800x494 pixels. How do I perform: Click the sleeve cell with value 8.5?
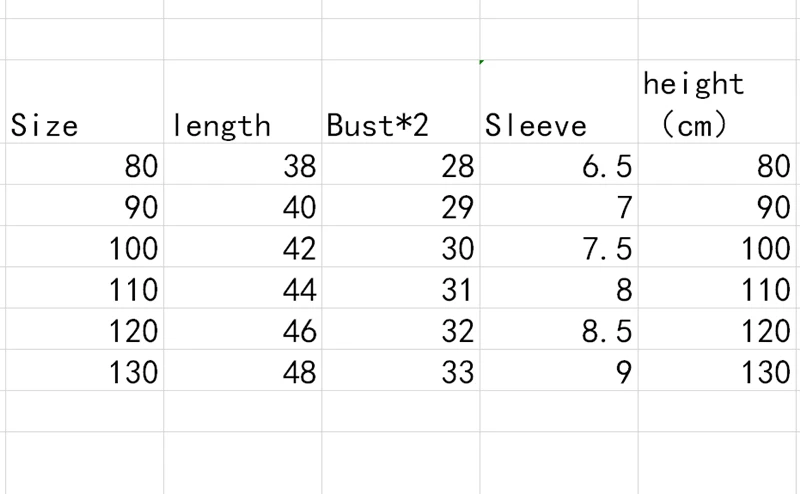[559, 329]
